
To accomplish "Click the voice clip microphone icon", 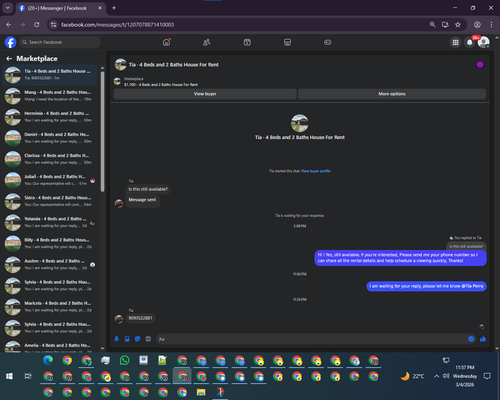I will coord(117,339).
